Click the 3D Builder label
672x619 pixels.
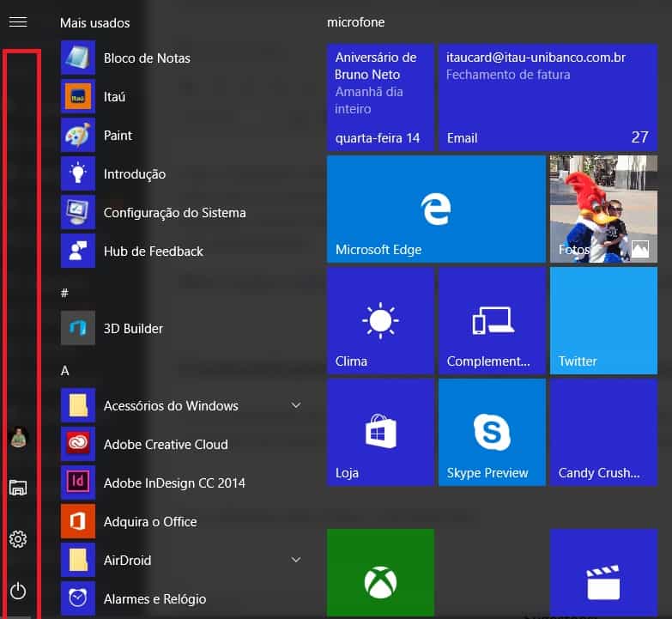(133, 328)
